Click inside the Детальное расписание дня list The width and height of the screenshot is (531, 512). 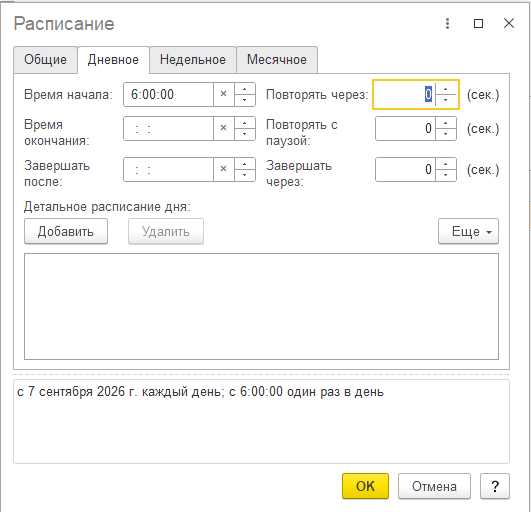point(261,306)
